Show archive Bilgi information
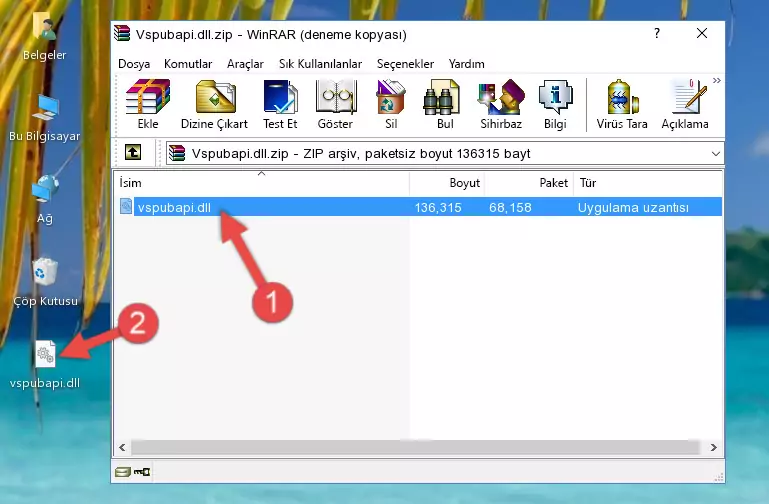769x504 pixels. 555,104
